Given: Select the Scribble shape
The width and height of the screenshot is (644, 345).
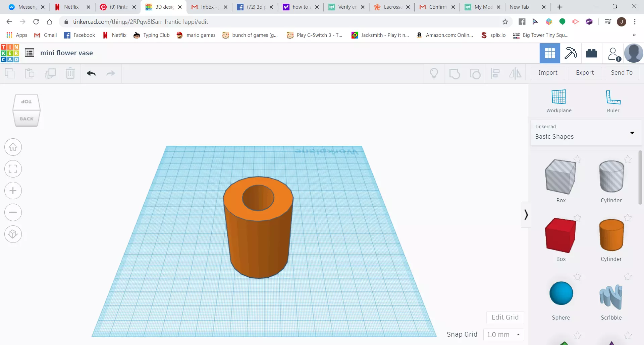Looking at the screenshot, I should tap(611, 297).
